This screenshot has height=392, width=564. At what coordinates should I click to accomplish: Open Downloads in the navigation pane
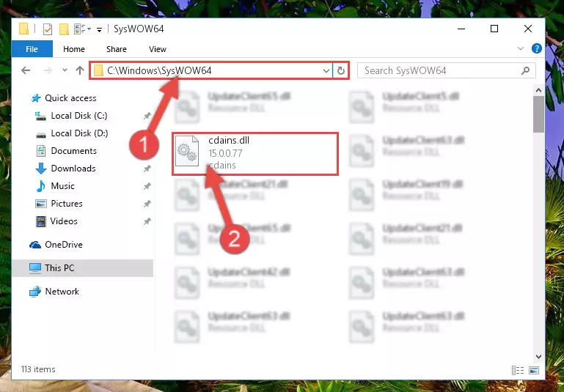pyautogui.click(x=73, y=169)
